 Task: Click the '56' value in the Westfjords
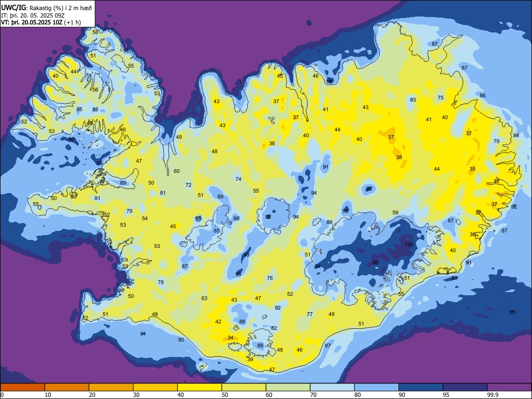[x=95, y=90]
